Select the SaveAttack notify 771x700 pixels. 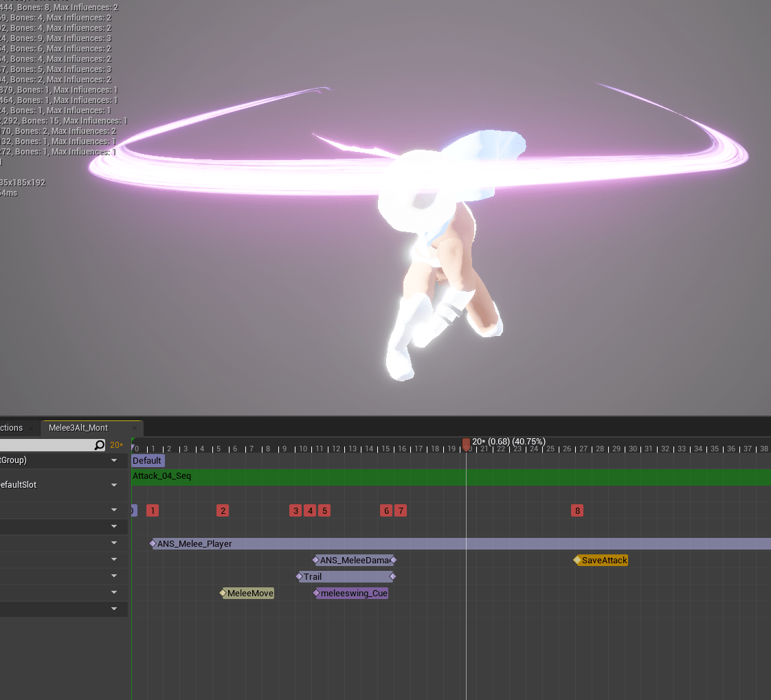click(x=604, y=561)
